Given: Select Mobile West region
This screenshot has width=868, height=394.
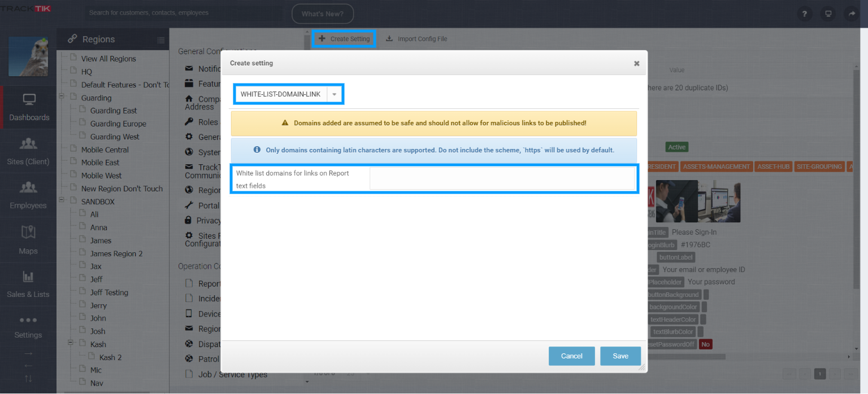Looking at the screenshot, I should tap(102, 176).
